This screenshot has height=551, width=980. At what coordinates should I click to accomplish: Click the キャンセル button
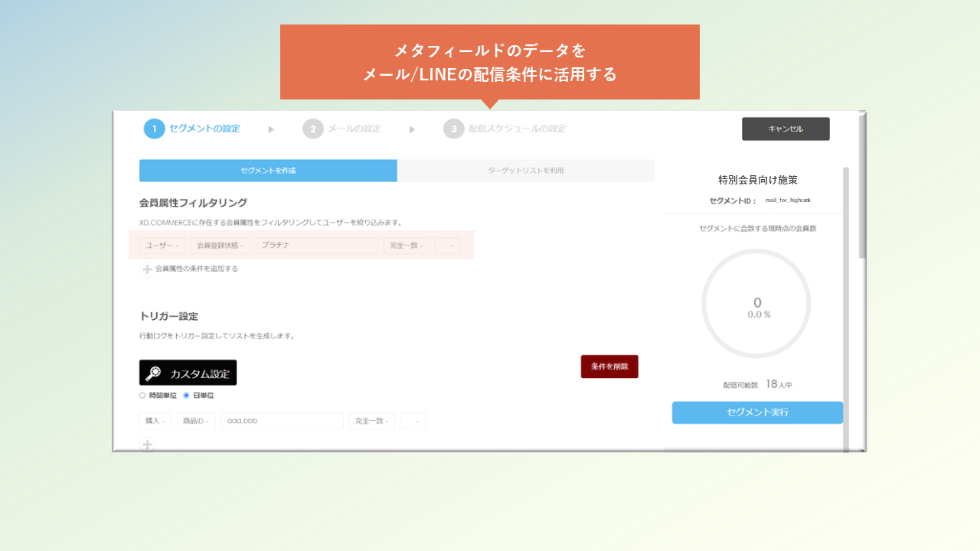[x=786, y=129]
